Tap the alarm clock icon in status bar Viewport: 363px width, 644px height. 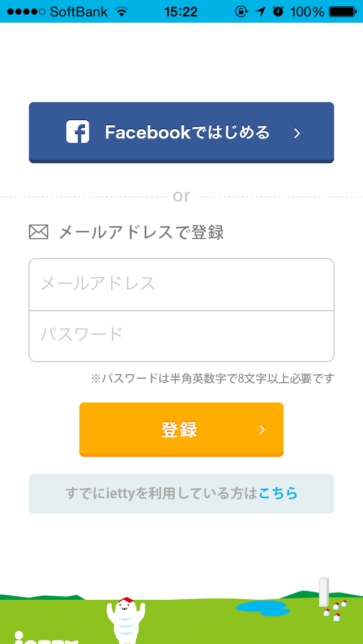277,10
